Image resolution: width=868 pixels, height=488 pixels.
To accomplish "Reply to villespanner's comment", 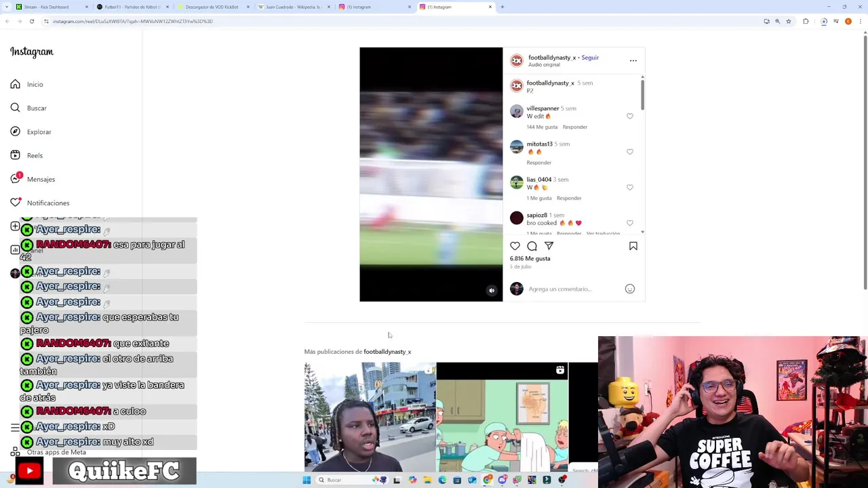I will [575, 127].
